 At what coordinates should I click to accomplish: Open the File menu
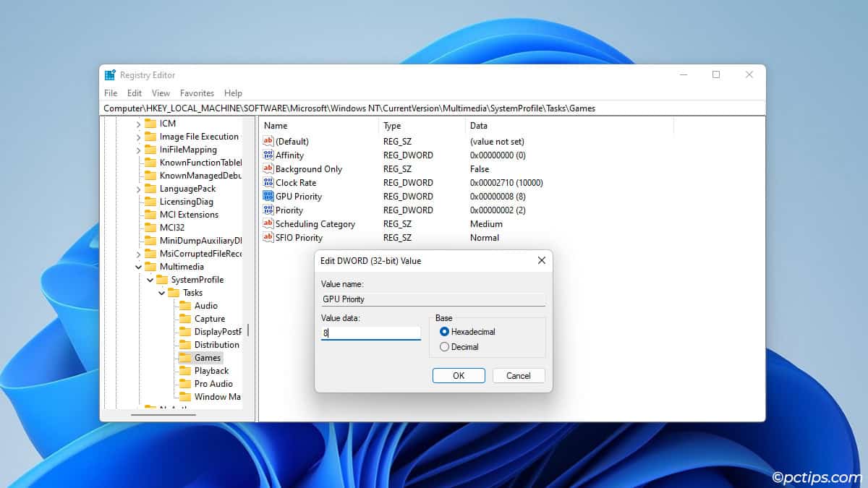111,93
